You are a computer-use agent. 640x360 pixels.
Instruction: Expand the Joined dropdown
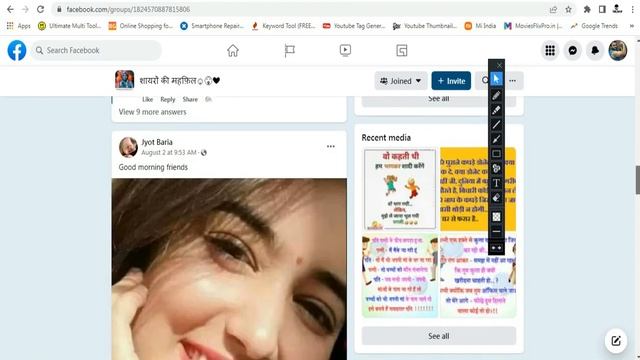tap(401, 81)
